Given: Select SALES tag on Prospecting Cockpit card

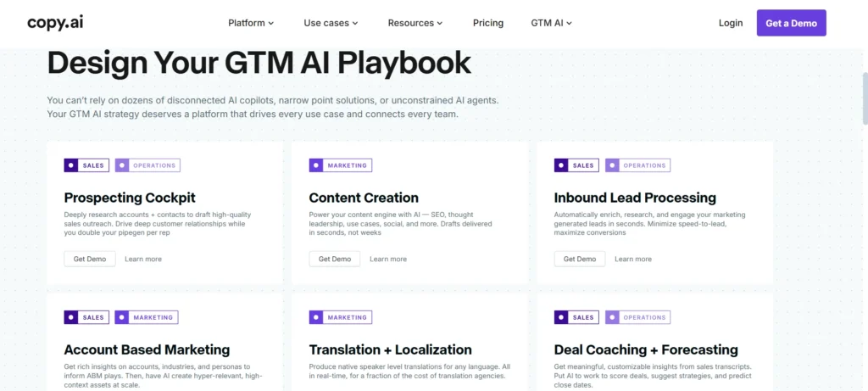Looking at the screenshot, I should (x=87, y=165).
